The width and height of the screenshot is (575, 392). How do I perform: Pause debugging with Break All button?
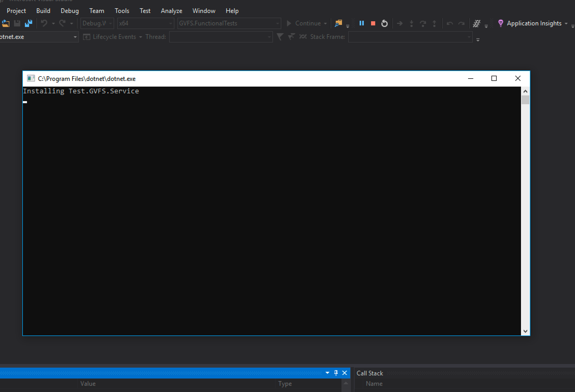pyautogui.click(x=361, y=23)
